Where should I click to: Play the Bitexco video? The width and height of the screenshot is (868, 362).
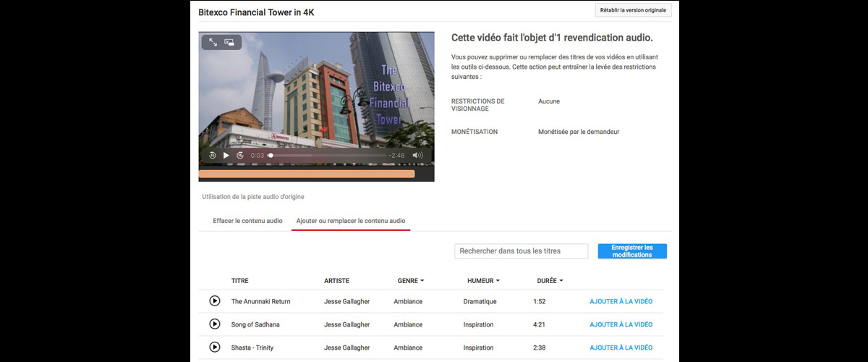click(x=226, y=155)
